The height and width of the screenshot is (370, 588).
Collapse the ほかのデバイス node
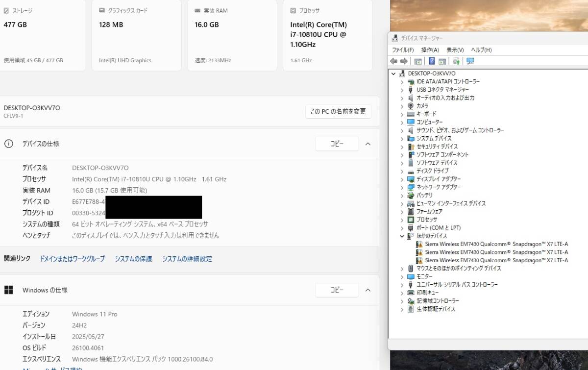click(x=402, y=236)
